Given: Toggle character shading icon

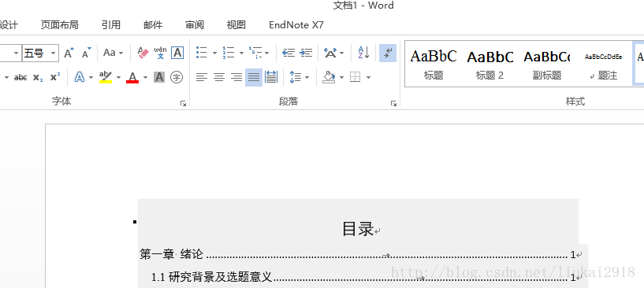Looking at the screenshot, I should tap(159, 77).
